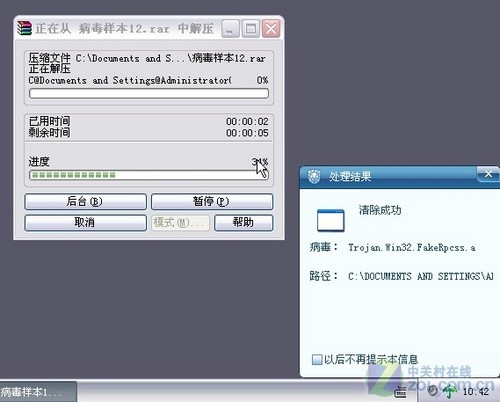Viewport: 500px width, 402px height.
Task: Pause extraction with 暂停(P) button
Action: [212, 202]
